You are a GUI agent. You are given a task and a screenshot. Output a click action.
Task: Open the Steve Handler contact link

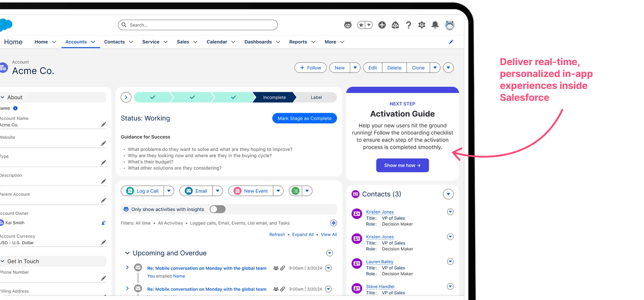380,286
